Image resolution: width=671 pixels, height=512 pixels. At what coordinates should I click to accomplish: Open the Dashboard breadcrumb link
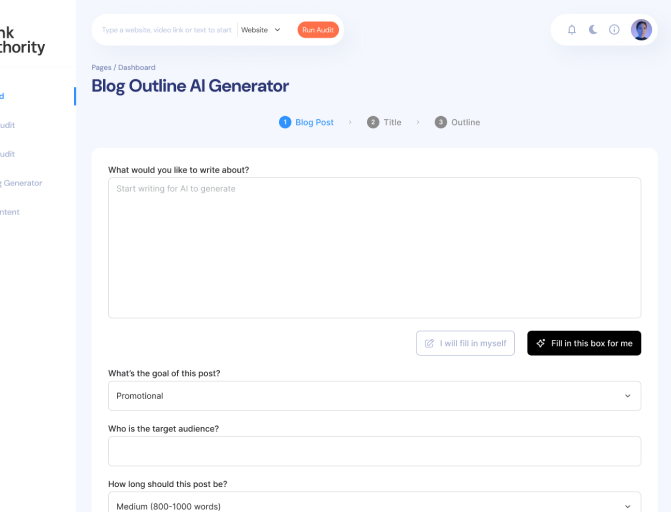(x=137, y=67)
